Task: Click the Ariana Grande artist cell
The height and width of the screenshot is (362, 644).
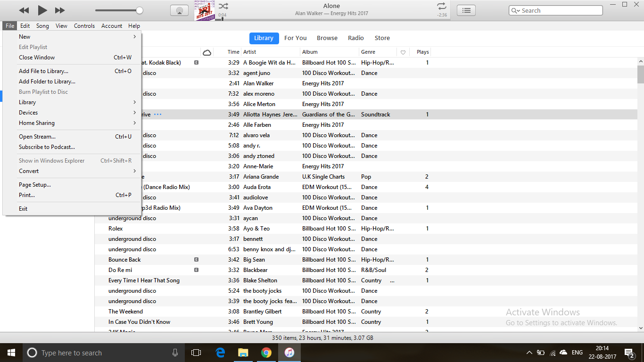Action: (261, 177)
